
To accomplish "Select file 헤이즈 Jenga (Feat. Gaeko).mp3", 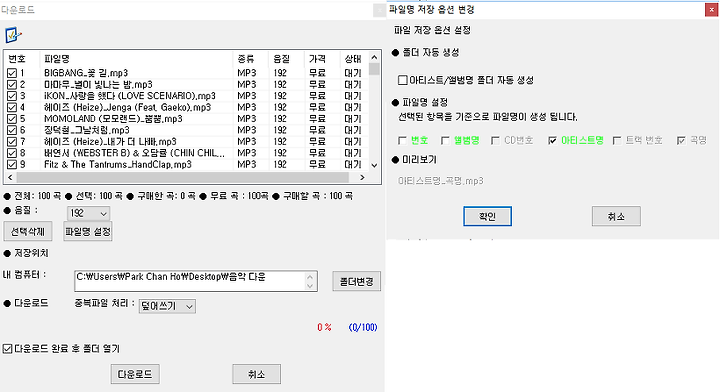I will [x=127, y=107].
